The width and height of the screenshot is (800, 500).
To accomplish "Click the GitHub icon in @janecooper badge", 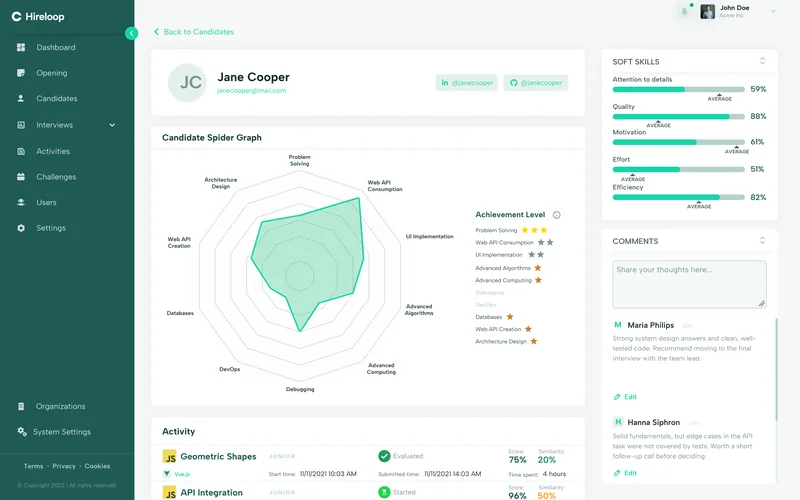I will coord(514,83).
